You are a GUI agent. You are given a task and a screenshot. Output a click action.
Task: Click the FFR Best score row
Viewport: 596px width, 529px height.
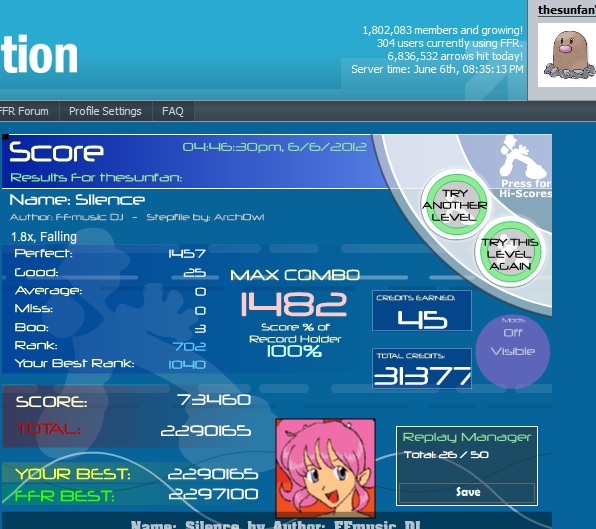(130, 495)
